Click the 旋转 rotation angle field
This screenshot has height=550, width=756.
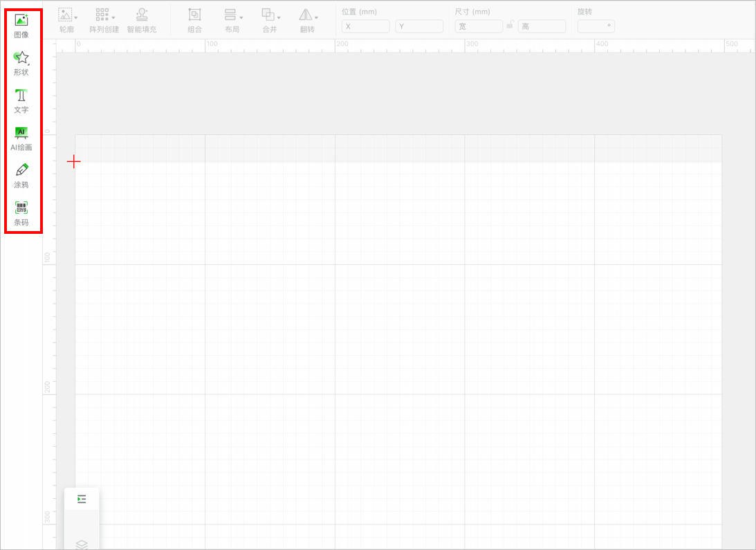(x=595, y=26)
